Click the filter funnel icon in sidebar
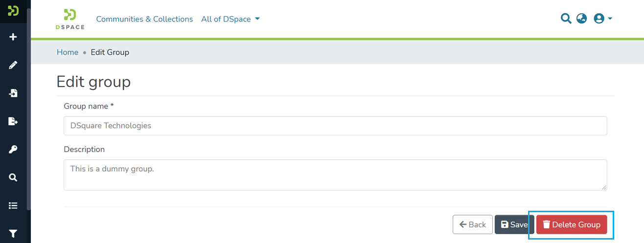The width and height of the screenshot is (644, 243). (13, 234)
